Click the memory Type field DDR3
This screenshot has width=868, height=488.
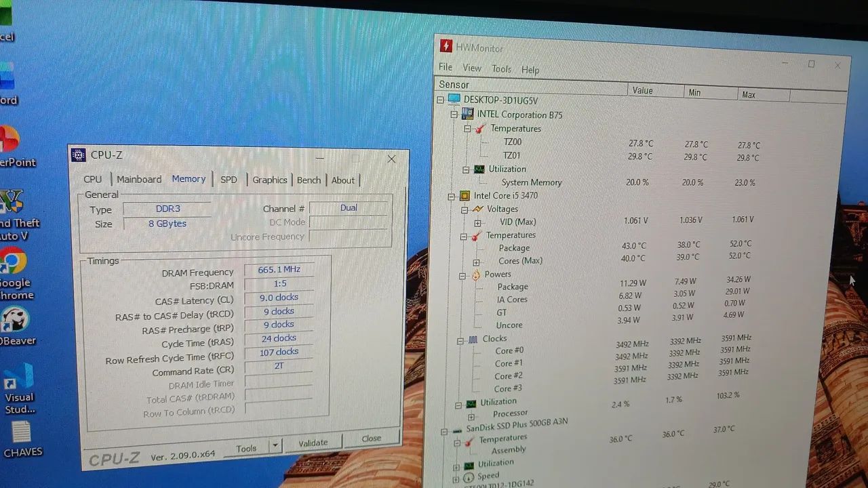(167, 209)
